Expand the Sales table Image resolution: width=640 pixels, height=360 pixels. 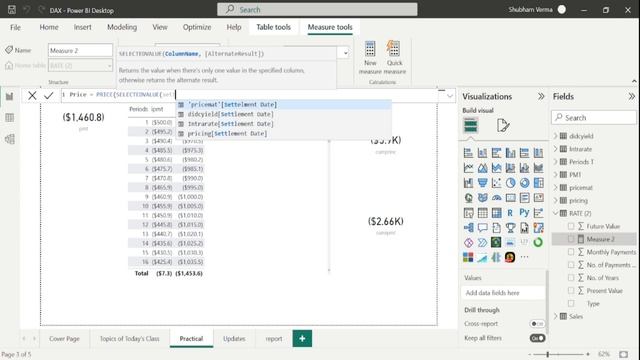coord(556,316)
